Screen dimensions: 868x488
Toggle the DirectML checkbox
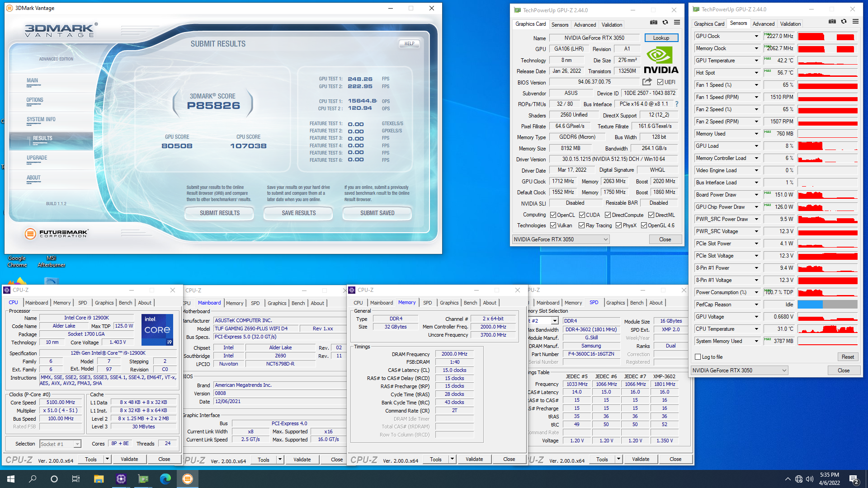651,215
